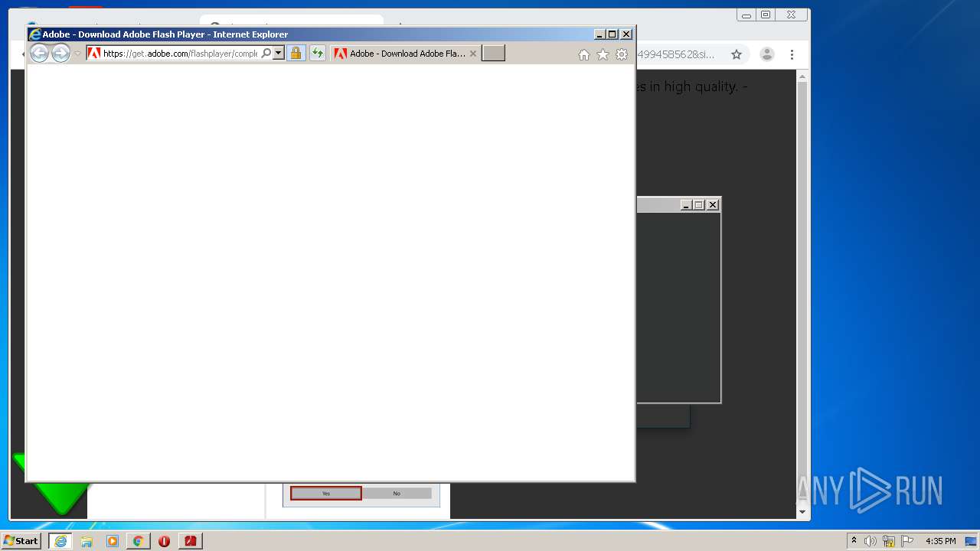Click the Adobe Flash installer taskbar icon

190,541
